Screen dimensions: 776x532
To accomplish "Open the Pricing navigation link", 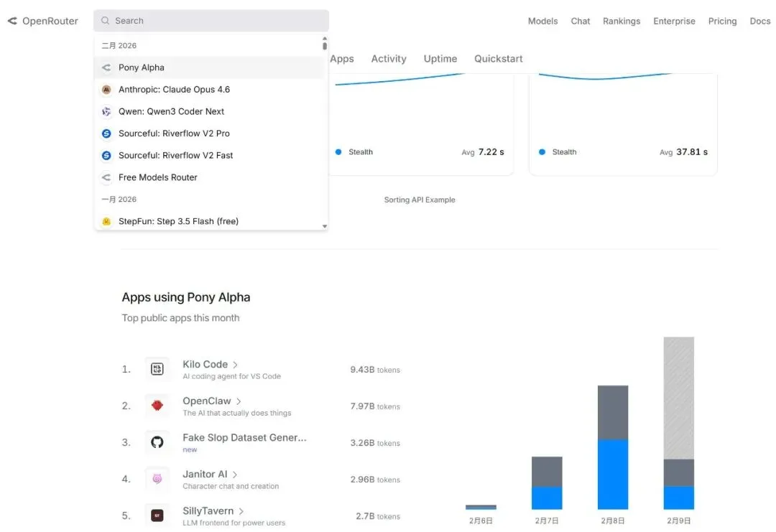I will pyautogui.click(x=722, y=22).
